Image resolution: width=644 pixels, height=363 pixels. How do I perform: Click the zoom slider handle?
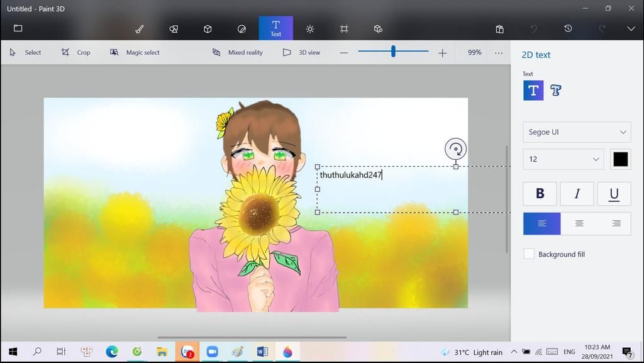click(393, 52)
